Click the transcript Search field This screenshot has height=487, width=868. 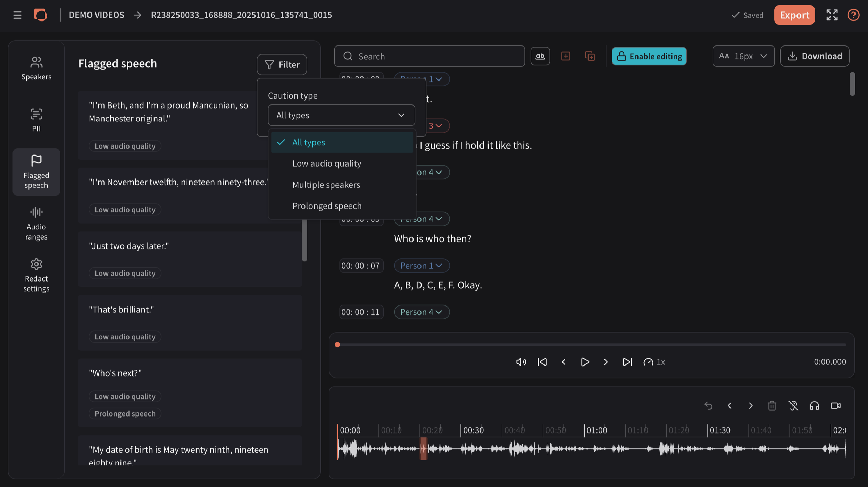coord(429,56)
